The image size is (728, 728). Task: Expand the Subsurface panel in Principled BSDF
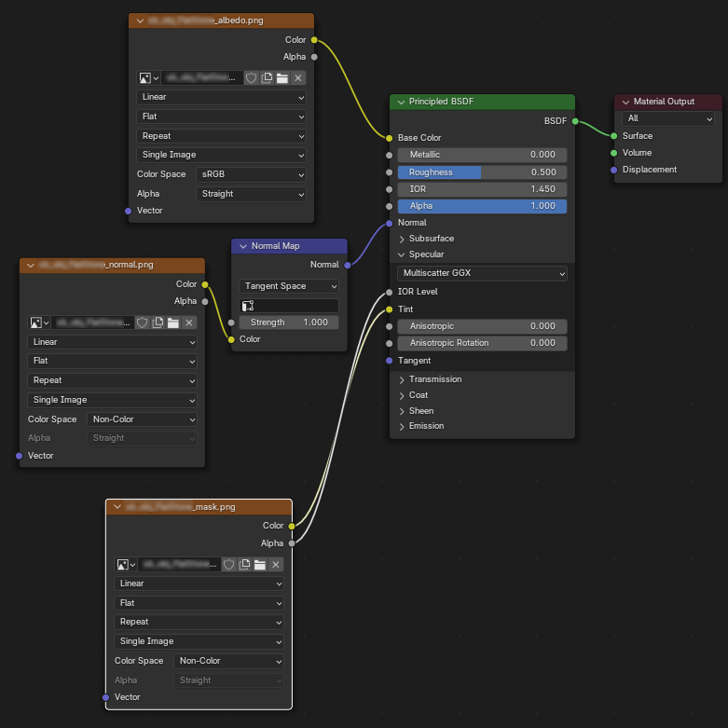click(x=402, y=239)
